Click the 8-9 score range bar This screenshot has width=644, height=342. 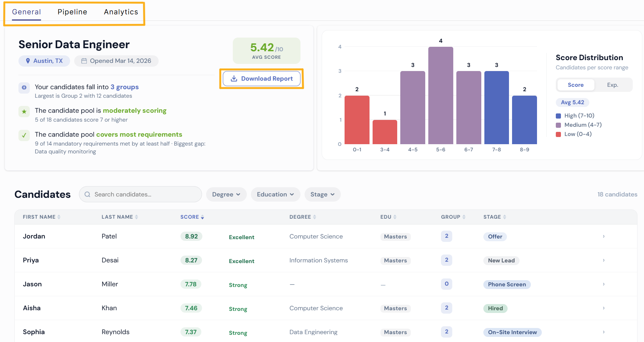point(524,120)
